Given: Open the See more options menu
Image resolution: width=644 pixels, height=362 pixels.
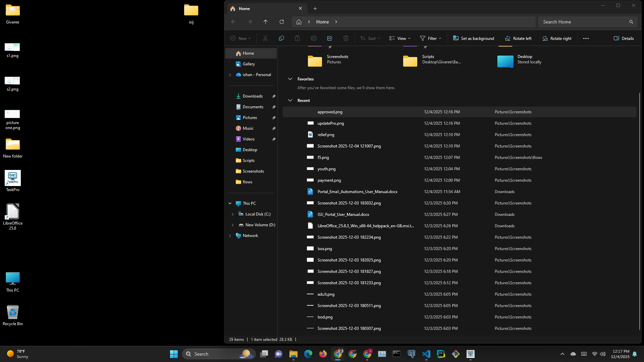Looking at the screenshot, I should click(586, 38).
